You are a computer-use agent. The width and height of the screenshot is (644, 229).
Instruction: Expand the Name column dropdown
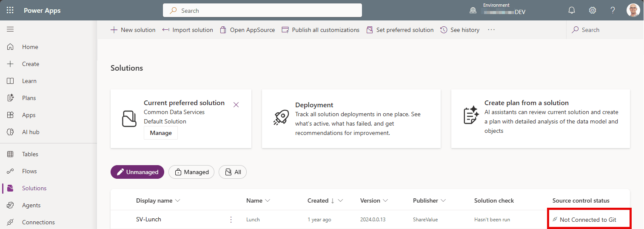(268, 200)
